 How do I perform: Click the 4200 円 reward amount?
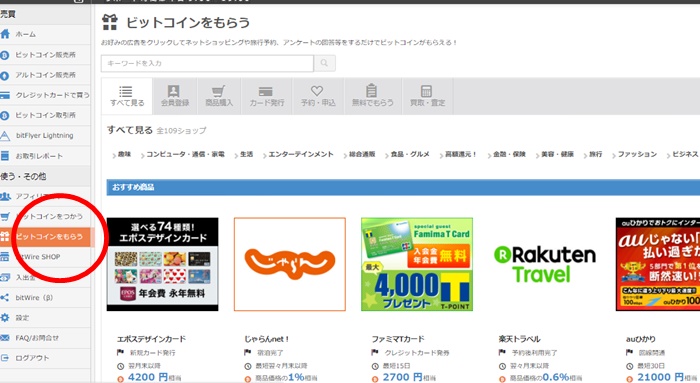coord(148,377)
